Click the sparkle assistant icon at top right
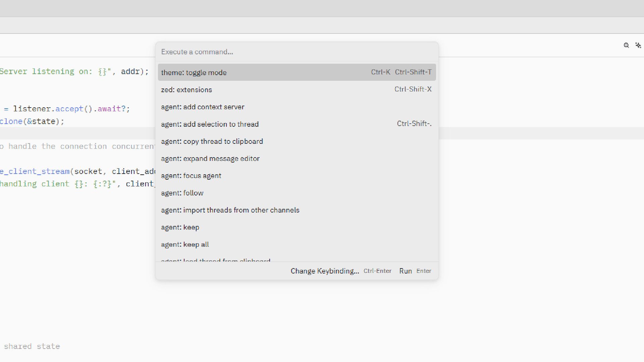The width and height of the screenshot is (644, 362). (x=638, y=45)
